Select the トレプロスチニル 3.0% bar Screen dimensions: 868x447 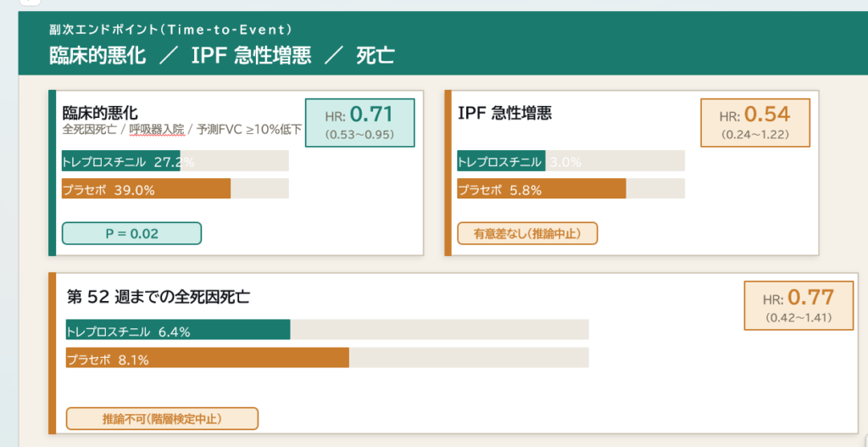pos(500,162)
